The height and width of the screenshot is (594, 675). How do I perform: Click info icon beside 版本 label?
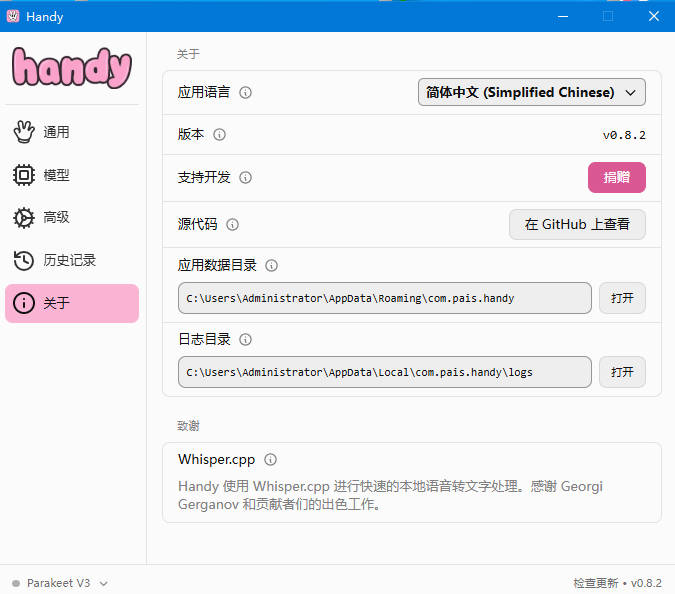(220, 134)
